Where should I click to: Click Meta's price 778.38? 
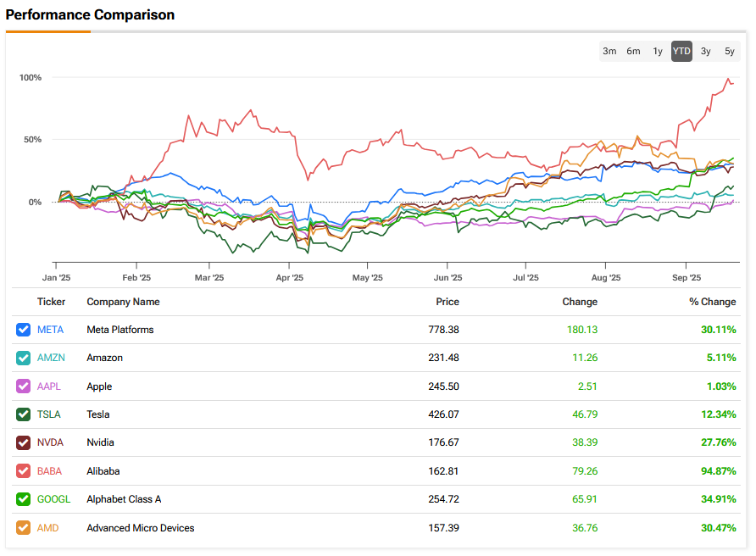click(443, 330)
